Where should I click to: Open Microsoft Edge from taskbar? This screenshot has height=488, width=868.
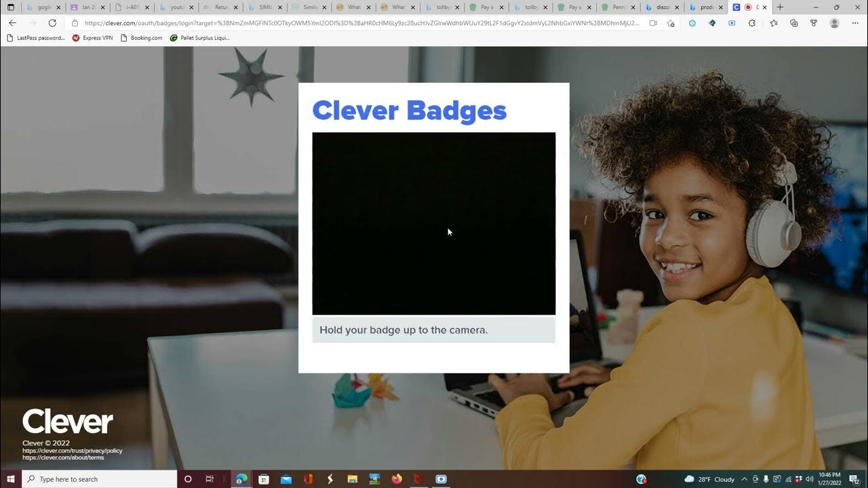pyautogui.click(x=241, y=479)
